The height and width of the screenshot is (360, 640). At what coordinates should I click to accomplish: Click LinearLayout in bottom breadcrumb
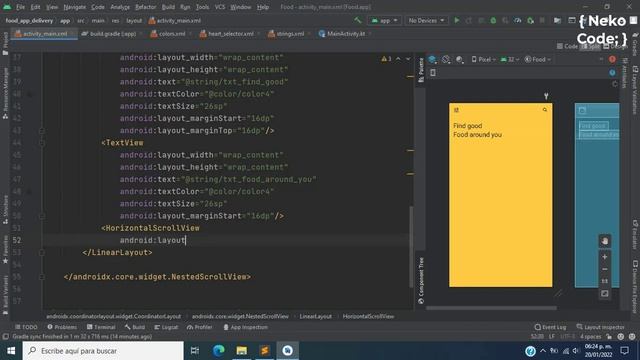tap(316, 316)
